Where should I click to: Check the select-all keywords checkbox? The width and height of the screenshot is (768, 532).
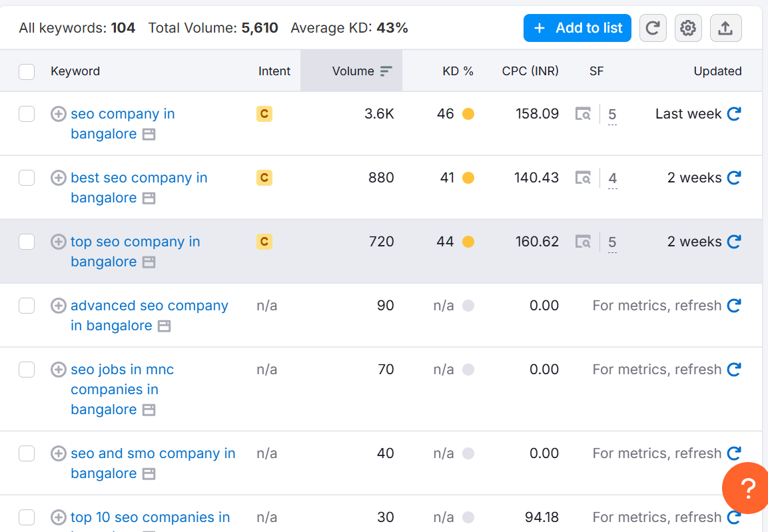(27, 71)
